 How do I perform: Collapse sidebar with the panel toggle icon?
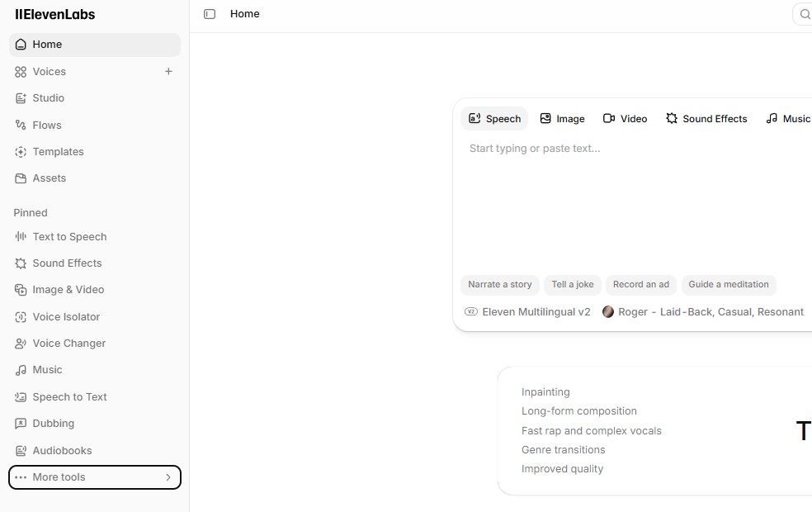210,14
